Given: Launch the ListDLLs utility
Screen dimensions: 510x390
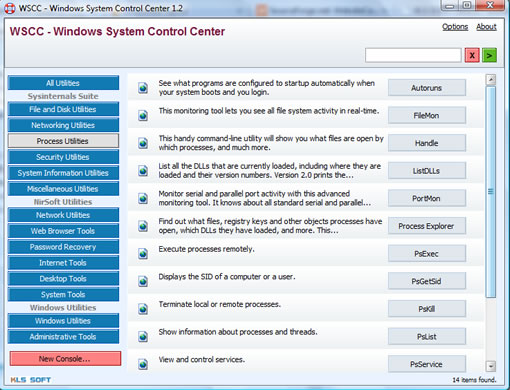Looking at the screenshot, I should (426, 171).
